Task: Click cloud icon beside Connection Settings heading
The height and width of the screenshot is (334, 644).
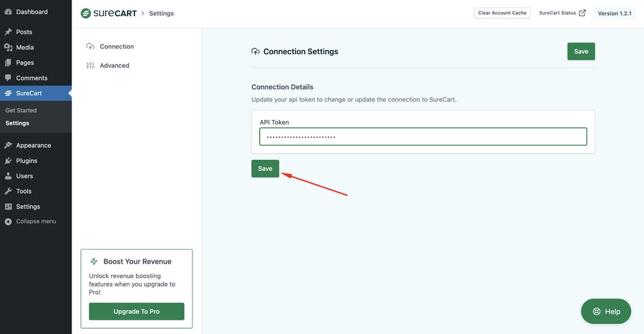Action: 256,52
